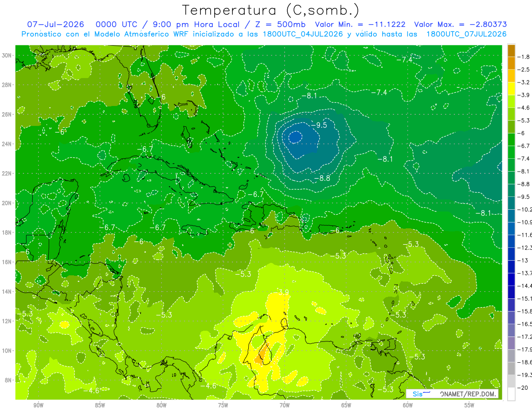Screen dimensions: 532x411
Task: Click the dark orange swatch above -1.8
Action: (511, 51)
